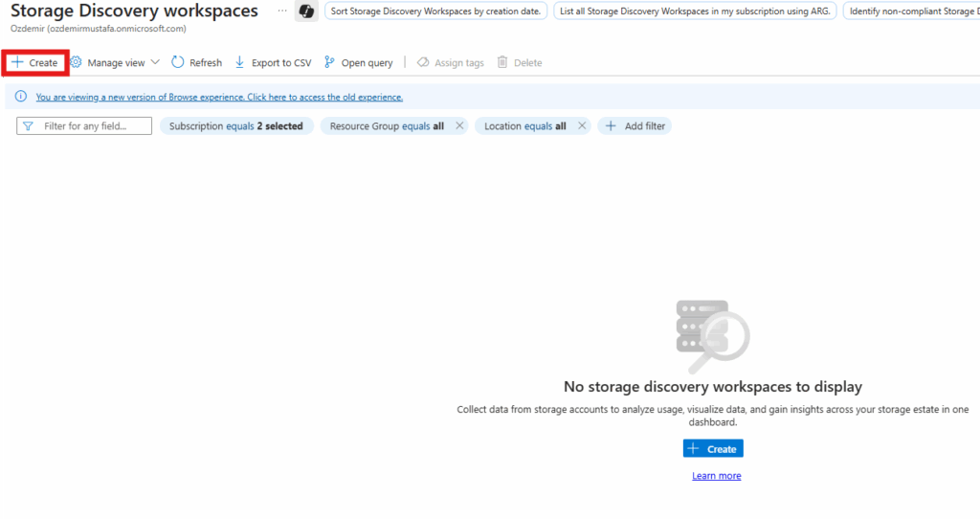Open the Learn more link

[716, 476]
